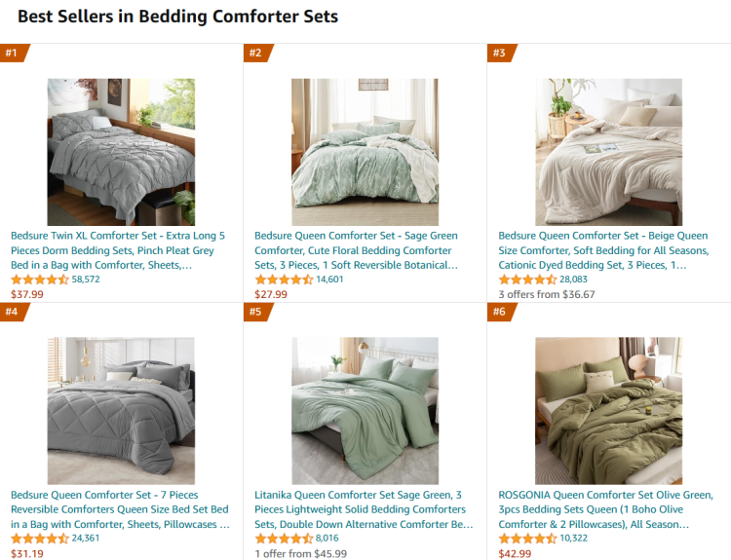731x560 pixels.
Task: Open "1 offer from $45.99" link
Action: 300,553
